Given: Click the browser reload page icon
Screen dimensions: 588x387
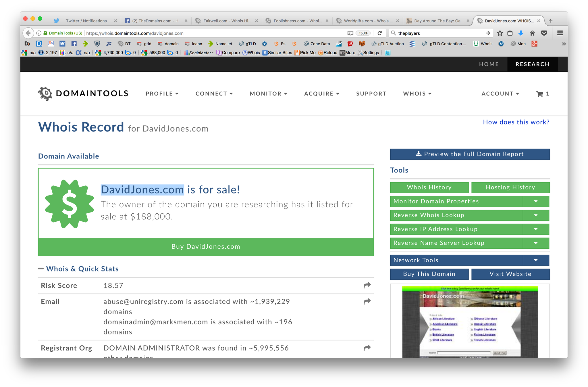Looking at the screenshot, I should coord(379,33).
